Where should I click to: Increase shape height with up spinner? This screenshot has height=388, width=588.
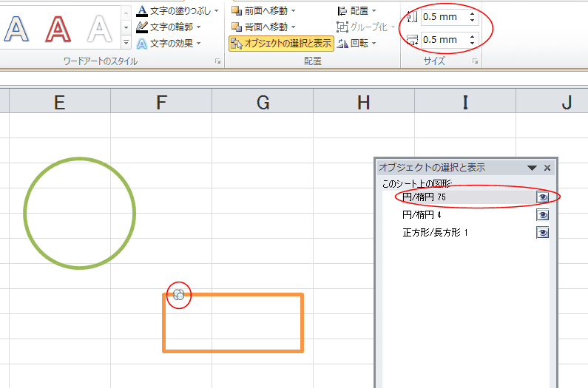[x=472, y=14]
